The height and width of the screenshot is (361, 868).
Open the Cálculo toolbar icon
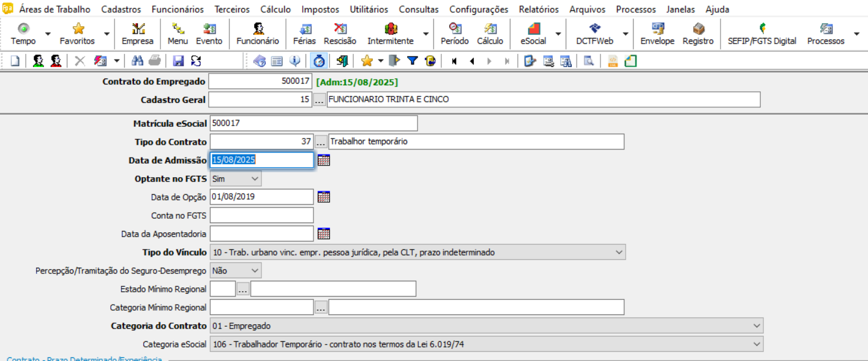pyautogui.click(x=490, y=34)
